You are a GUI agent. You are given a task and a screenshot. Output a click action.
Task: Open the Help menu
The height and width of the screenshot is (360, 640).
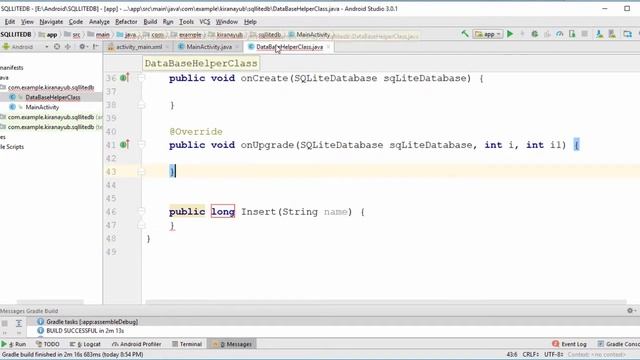(x=250, y=22)
